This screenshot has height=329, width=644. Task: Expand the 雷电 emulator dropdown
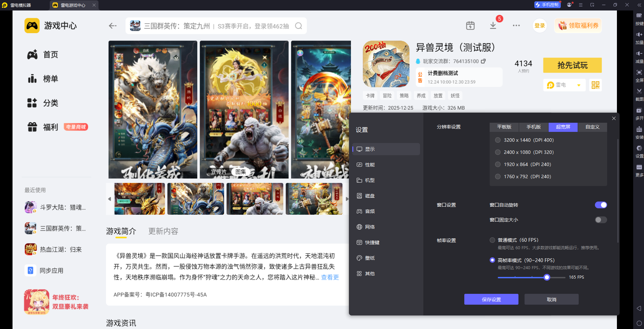579,85
